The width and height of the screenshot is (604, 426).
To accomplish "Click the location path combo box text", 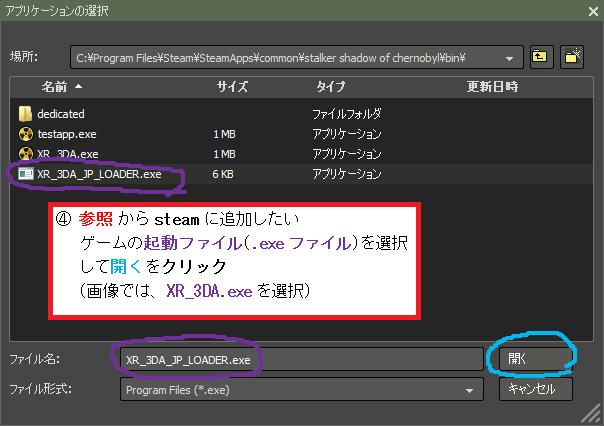I will (x=271, y=58).
